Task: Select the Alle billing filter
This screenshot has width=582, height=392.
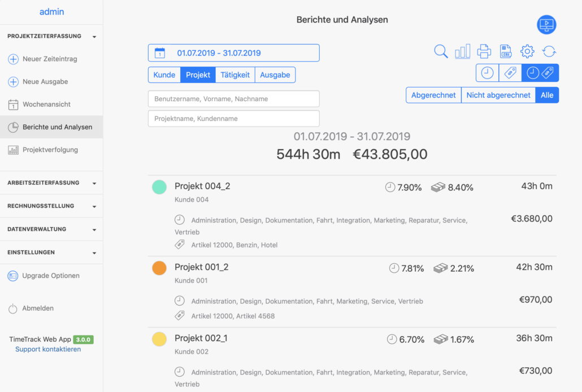Action: click(547, 95)
